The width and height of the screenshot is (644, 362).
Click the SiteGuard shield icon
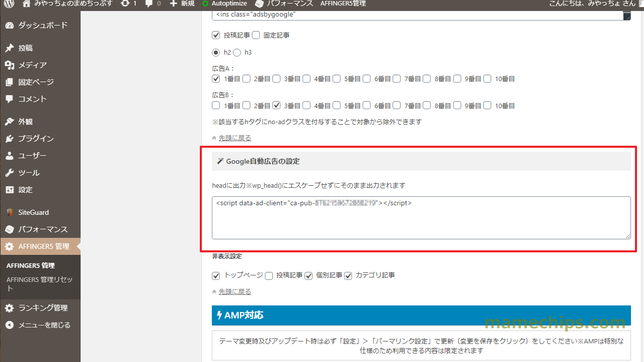point(9,212)
